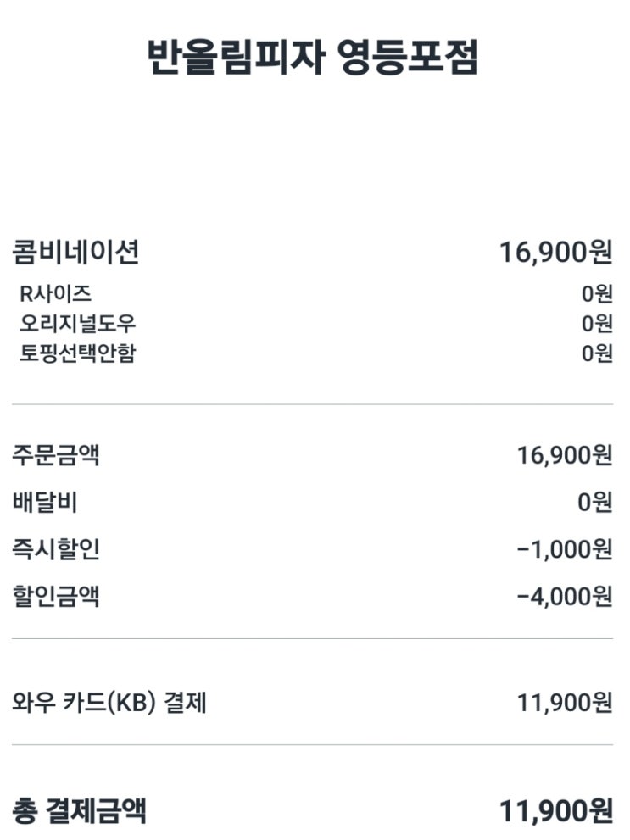Click the 반올림피자 영등포점 store title
The width and height of the screenshot is (630, 840).
pyautogui.click(x=313, y=58)
